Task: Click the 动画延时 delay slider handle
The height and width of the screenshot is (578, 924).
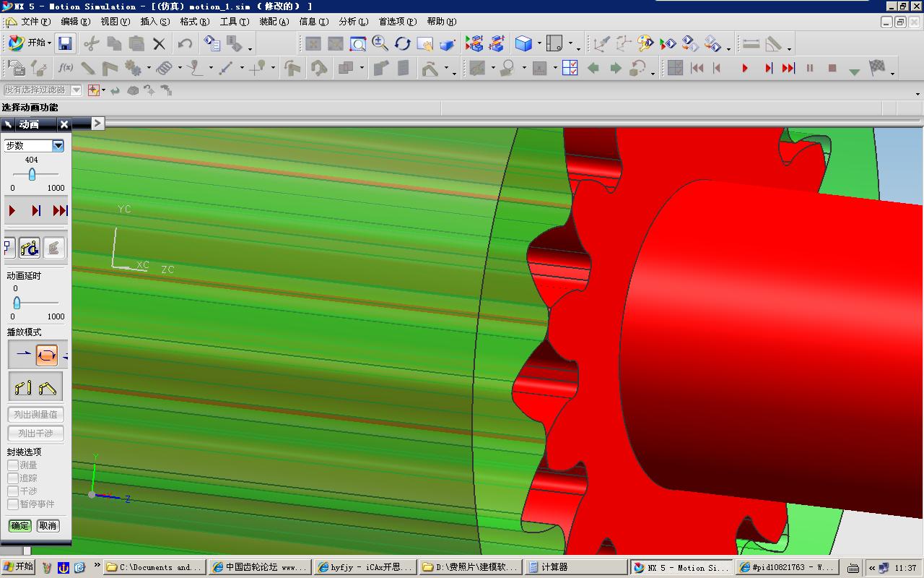Action: pyautogui.click(x=17, y=303)
